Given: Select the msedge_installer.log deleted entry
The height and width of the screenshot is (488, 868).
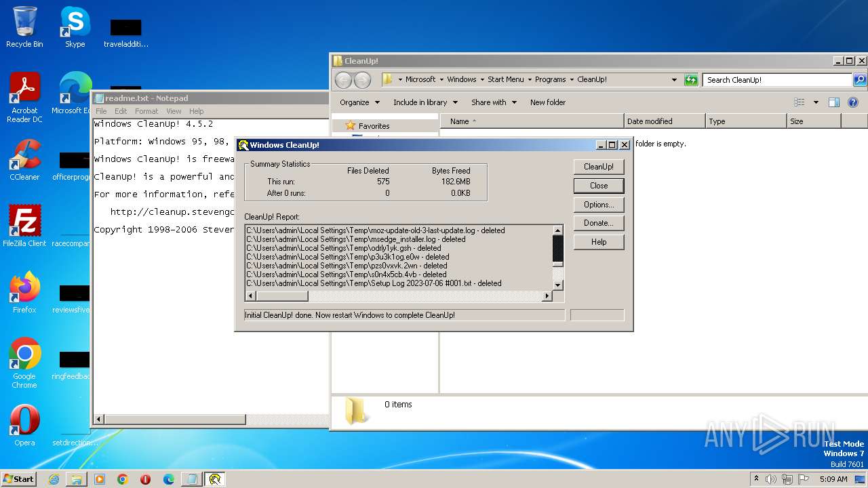Looking at the screenshot, I should tap(355, 239).
